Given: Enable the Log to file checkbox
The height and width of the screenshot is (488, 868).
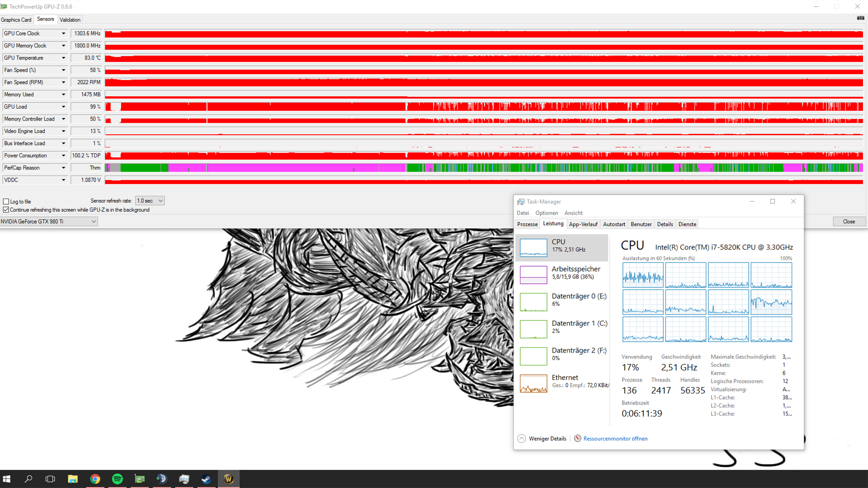Looking at the screenshot, I should (6, 202).
